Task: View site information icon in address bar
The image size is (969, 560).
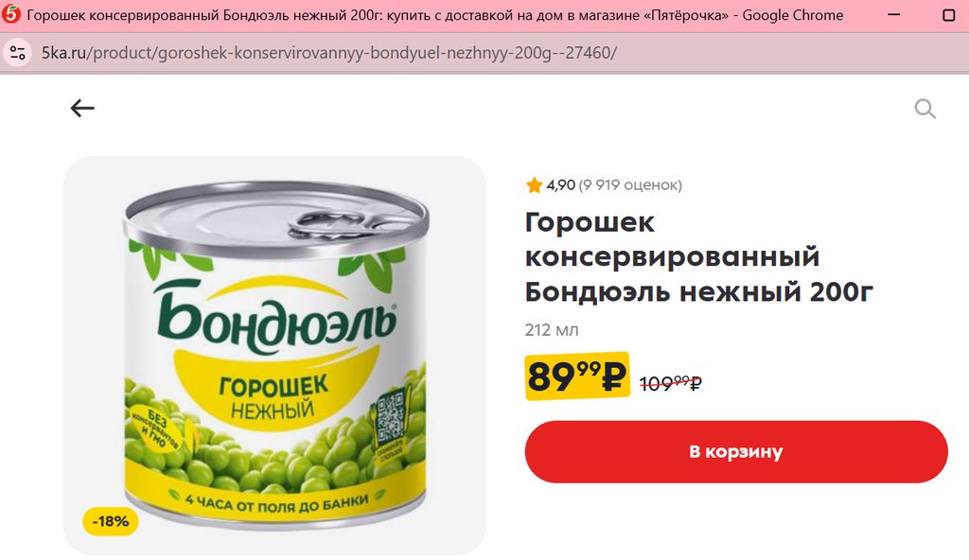Action: coord(17,53)
